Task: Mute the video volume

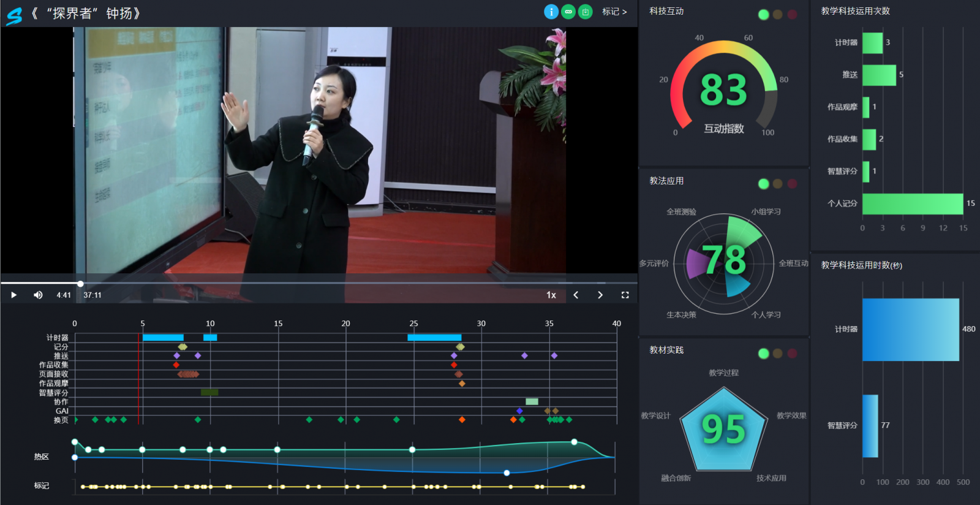Action: [x=38, y=295]
